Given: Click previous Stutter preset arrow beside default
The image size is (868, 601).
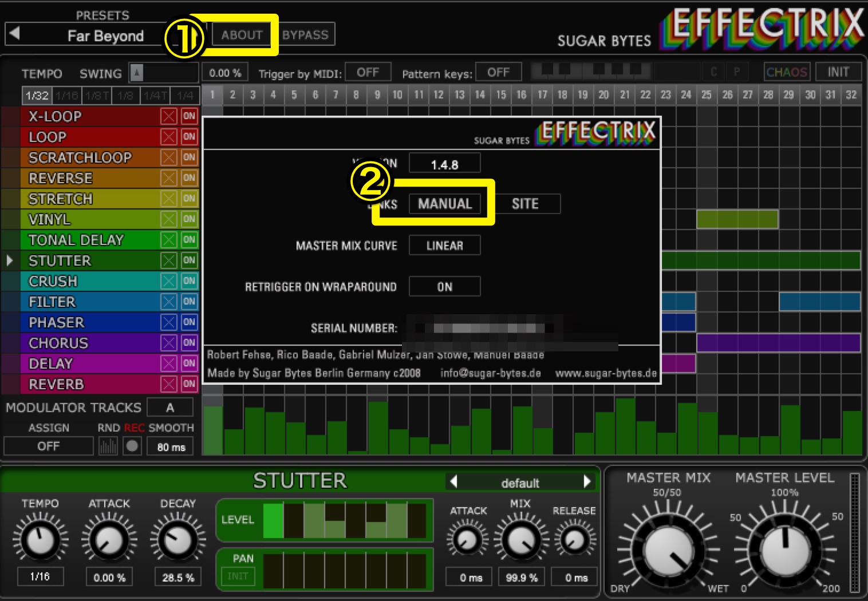Looking at the screenshot, I should click(453, 482).
